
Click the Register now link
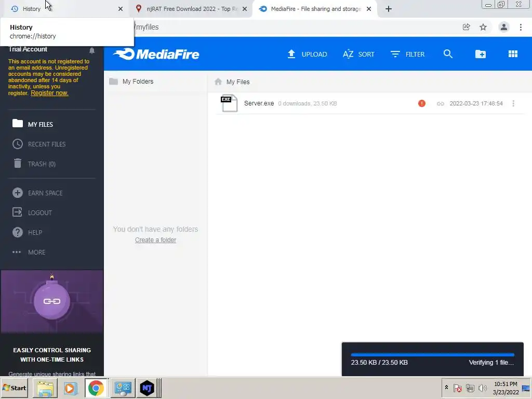click(x=49, y=93)
